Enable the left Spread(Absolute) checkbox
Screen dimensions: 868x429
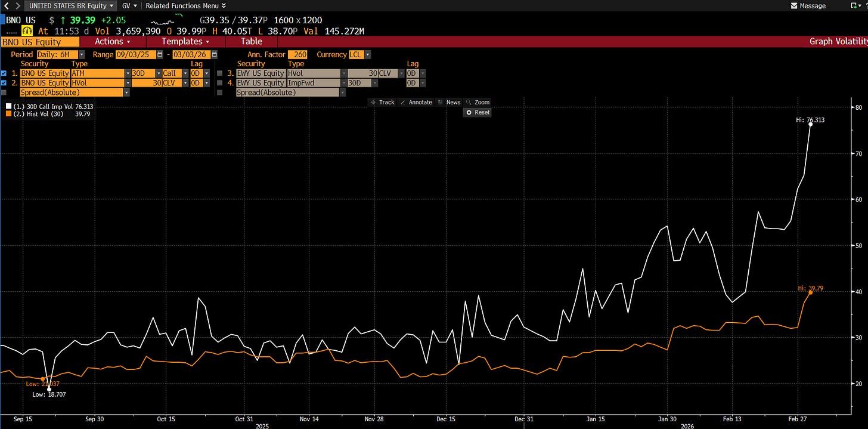pyautogui.click(x=4, y=92)
